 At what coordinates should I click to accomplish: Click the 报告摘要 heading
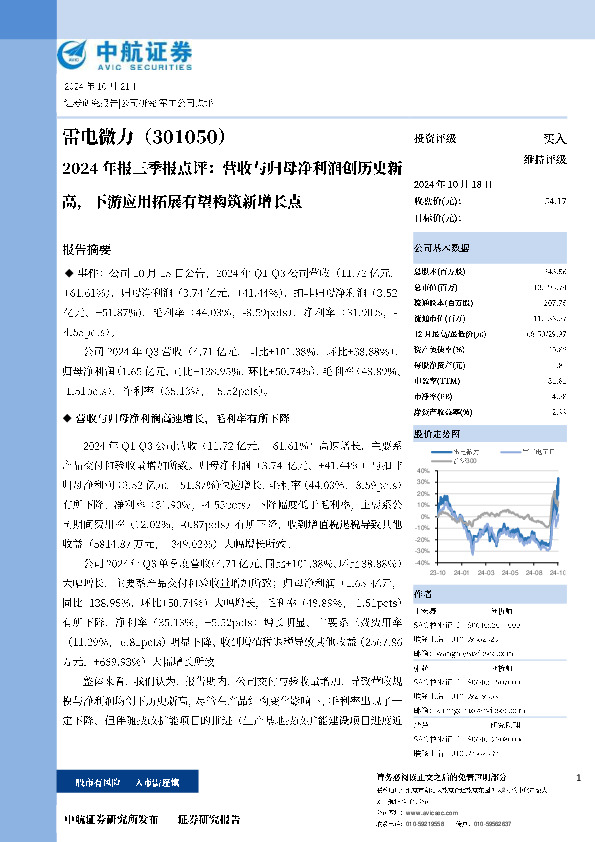tap(86, 250)
